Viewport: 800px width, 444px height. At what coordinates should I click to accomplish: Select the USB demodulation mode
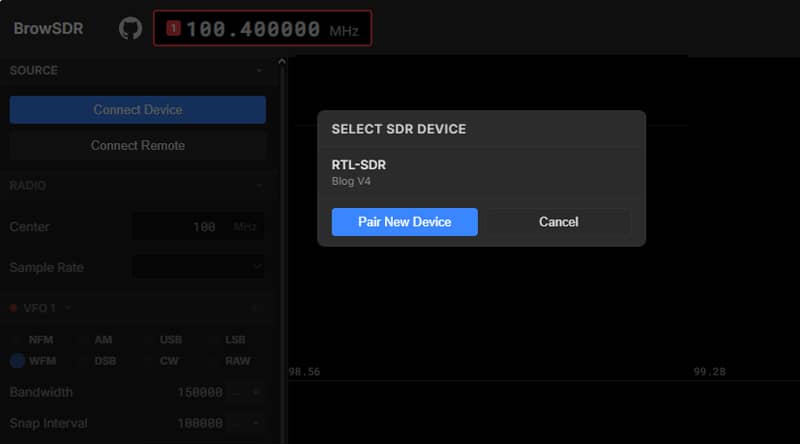pos(164,340)
